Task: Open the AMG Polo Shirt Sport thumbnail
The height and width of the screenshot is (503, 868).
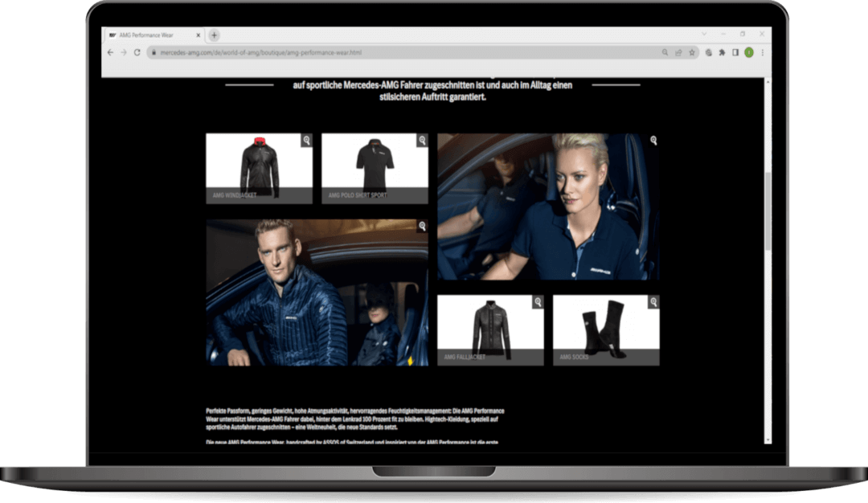Action: pyautogui.click(x=375, y=168)
